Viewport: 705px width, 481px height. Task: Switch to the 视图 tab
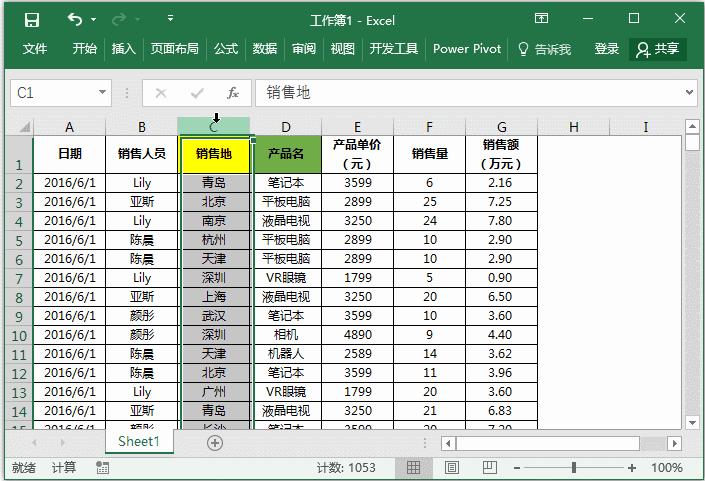coord(343,49)
